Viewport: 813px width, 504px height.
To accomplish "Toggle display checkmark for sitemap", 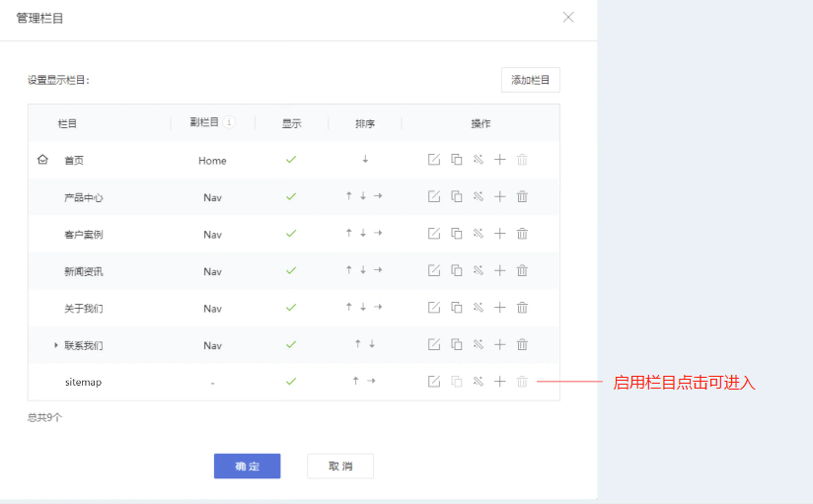I will point(291,382).
